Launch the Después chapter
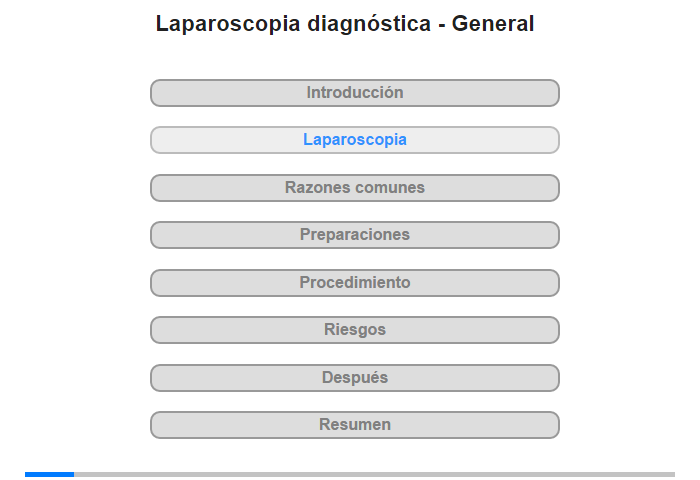Viewport: 700px width, 480px height. [354, 378]
